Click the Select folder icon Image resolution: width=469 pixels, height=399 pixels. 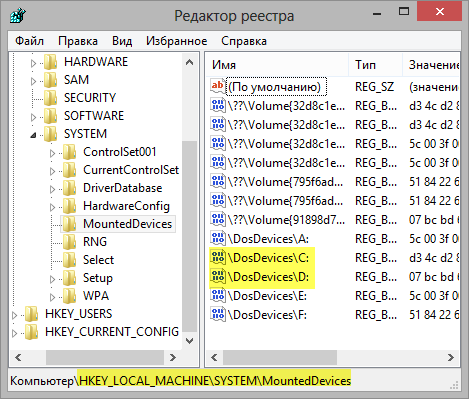tap(70, 260)
